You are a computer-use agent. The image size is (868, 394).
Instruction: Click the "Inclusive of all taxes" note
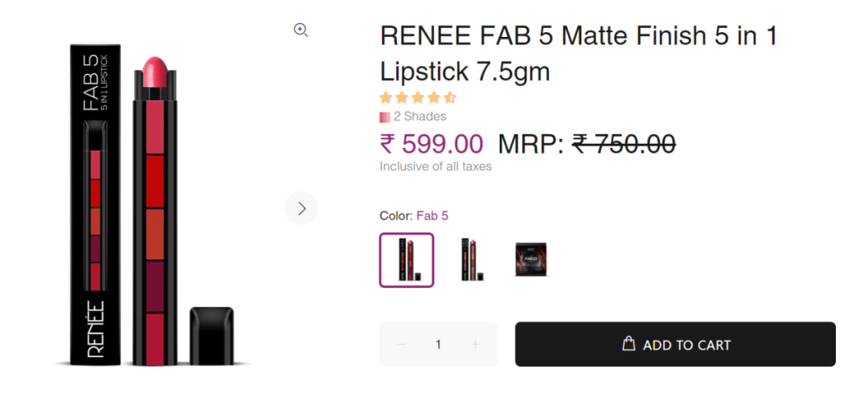(x=436, y=166)
